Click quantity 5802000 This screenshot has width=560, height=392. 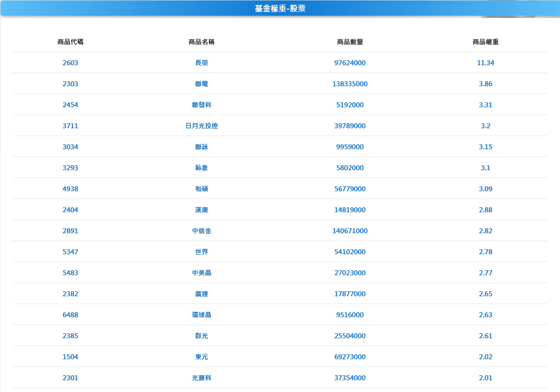(350, 168)
